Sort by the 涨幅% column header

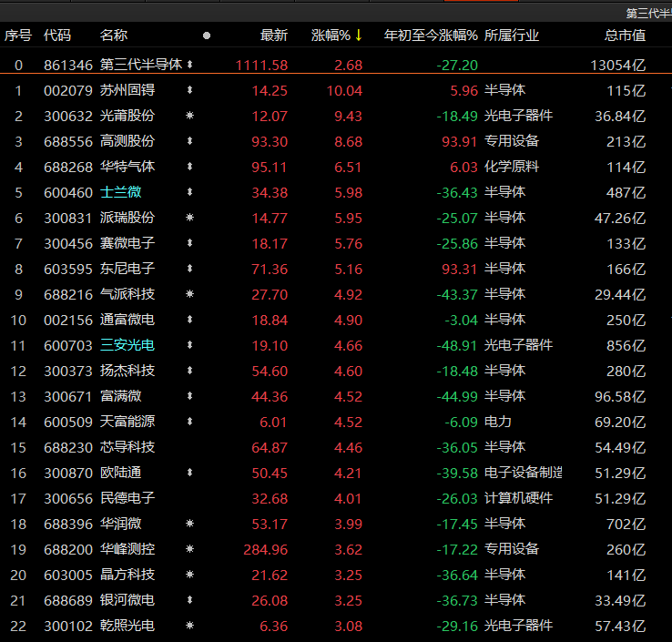[x=331, y=36]
